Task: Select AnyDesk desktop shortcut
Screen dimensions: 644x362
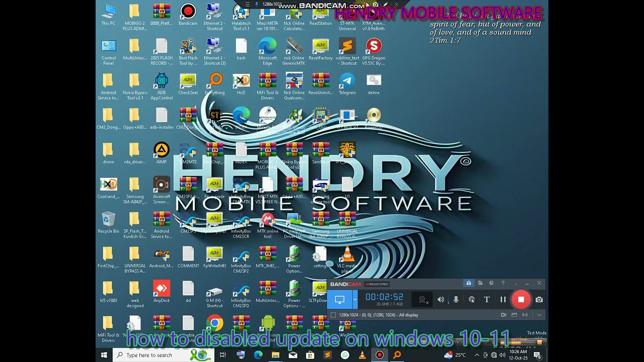Action: coord(162,292)
